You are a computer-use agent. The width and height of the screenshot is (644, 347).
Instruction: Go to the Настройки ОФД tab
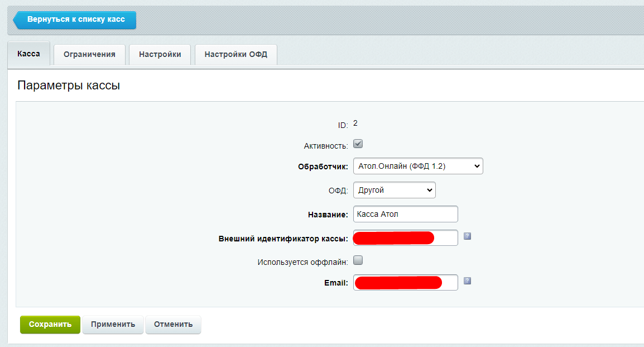[x=236, y=54]
